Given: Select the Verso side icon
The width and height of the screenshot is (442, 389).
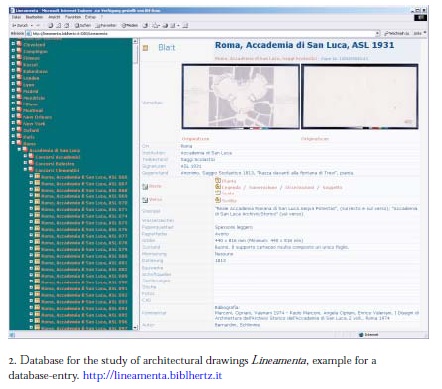Looking at the screenshot, I should (145, 200).
